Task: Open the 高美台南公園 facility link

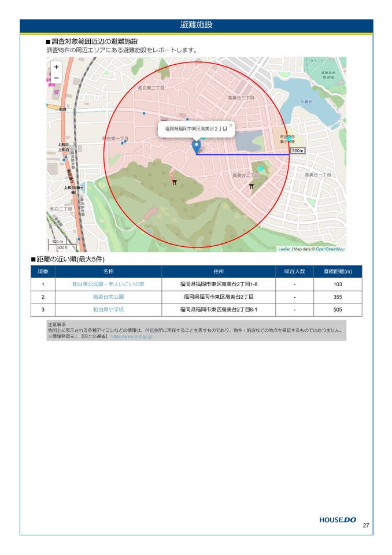Action: (x=108, y=297)
